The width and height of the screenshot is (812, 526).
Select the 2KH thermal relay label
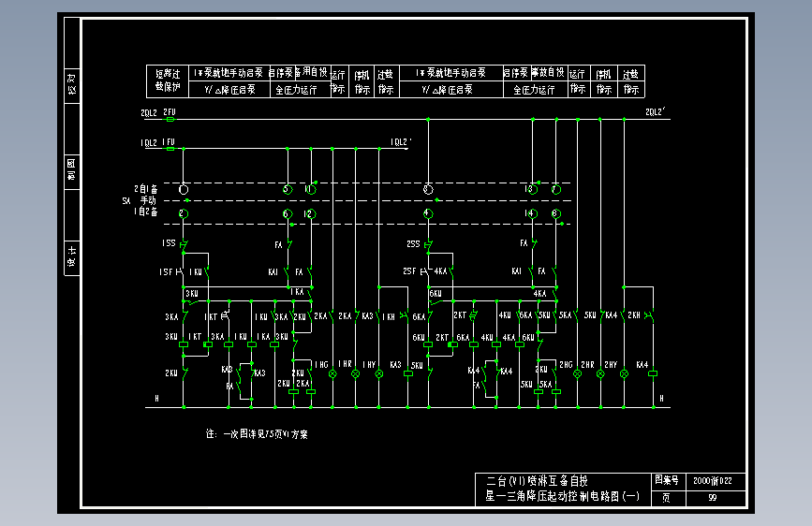(634, 314)
